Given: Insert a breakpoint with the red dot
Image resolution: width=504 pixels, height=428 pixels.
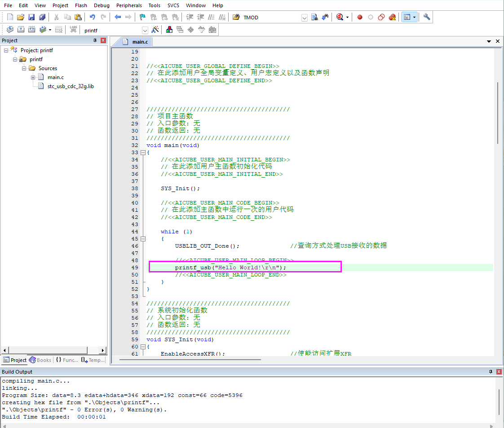Looking at the screenshot, I should (x=360, y=17).
